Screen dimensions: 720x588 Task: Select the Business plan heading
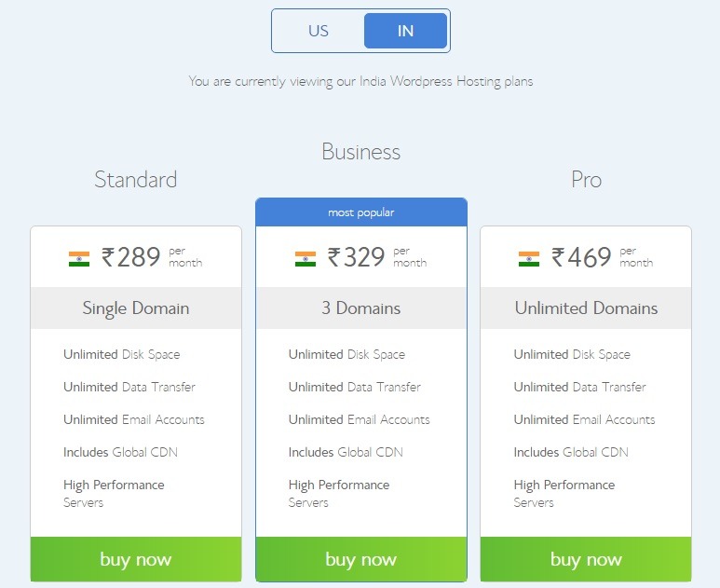click(x=360, y=152)
